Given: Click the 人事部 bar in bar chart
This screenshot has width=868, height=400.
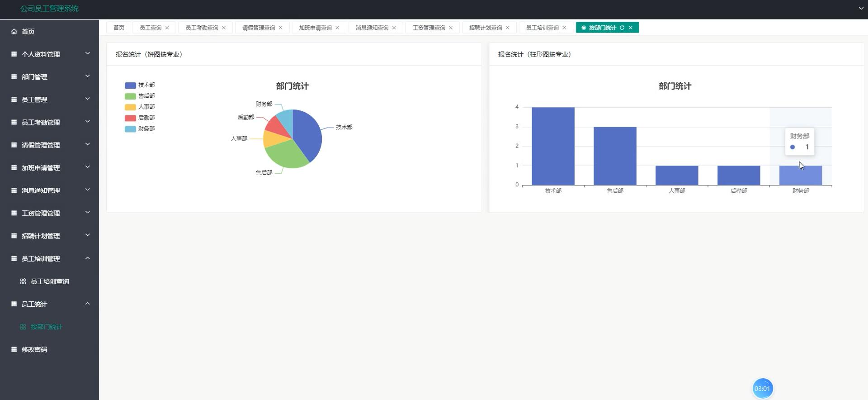Looking at the screenshot, I should [677, 176].
